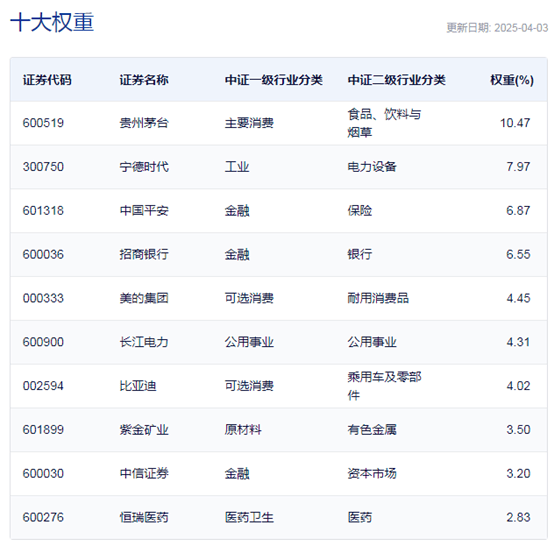Click 紫金矿业 in the table
554x546 pixels.
(144, 430)
